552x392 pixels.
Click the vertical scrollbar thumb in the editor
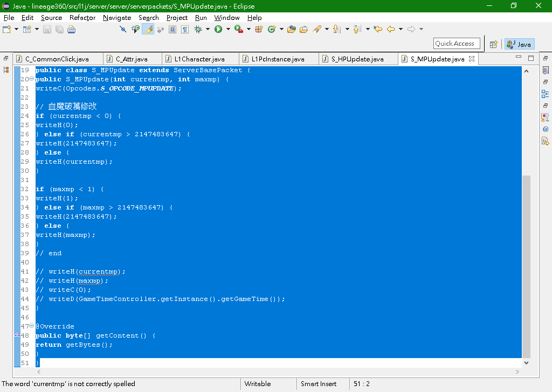pyautogui.click(x=526, y=267)
